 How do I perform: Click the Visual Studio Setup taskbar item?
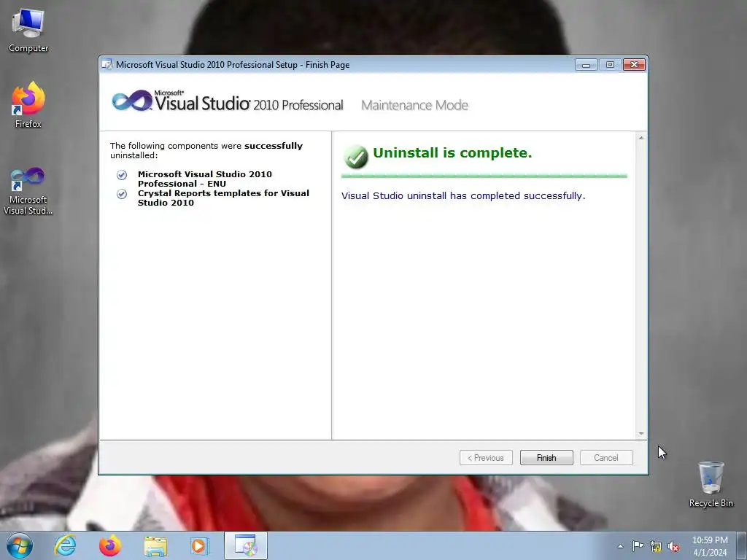(246, 545)
